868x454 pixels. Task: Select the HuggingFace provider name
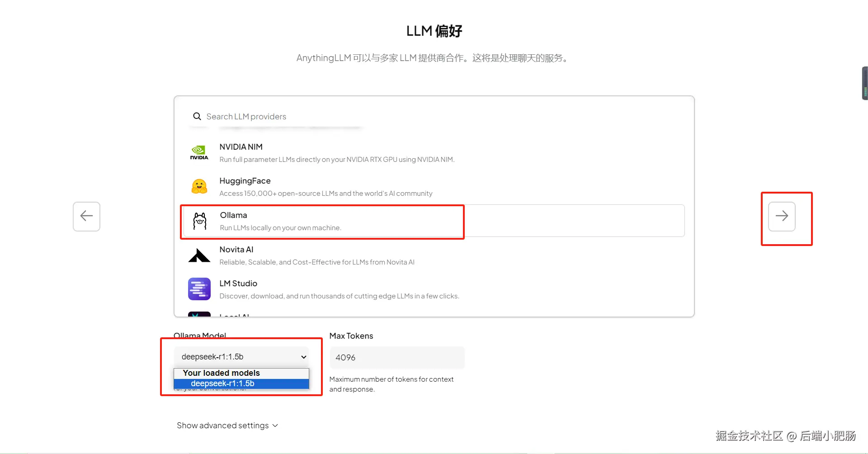(x=245, y=181)
